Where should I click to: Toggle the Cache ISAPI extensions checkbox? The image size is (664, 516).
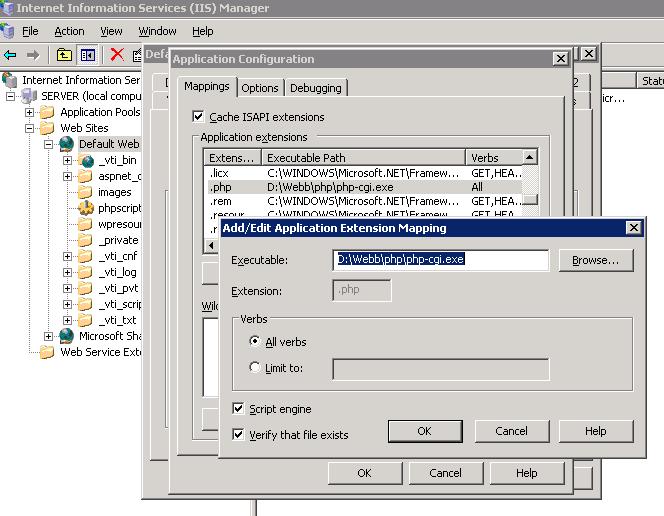pos(198,116)
